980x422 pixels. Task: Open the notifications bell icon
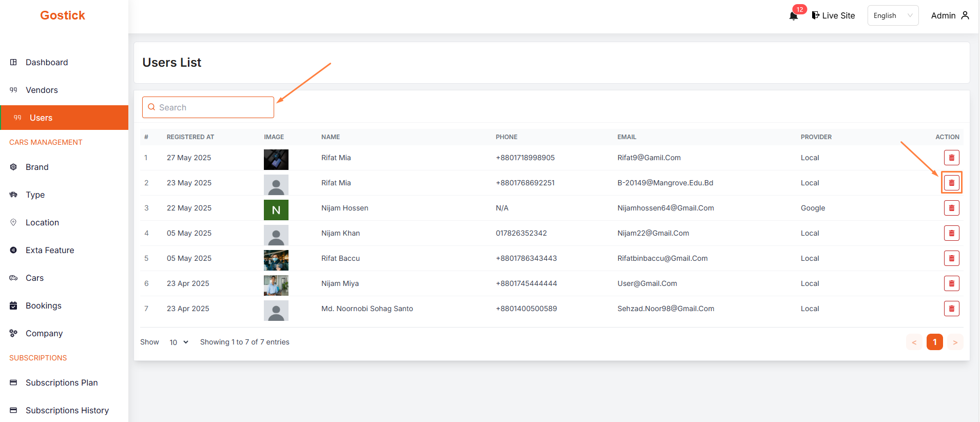793,15
